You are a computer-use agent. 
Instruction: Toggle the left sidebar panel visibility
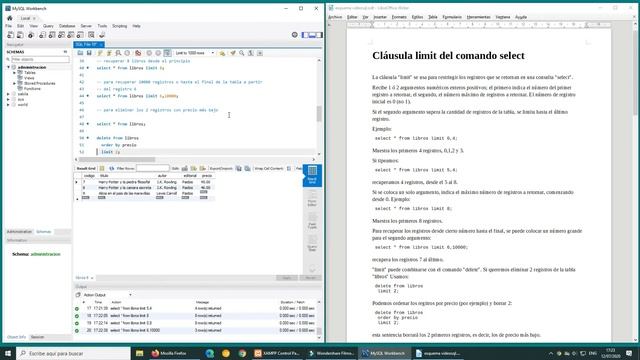[x=305, y=35]
